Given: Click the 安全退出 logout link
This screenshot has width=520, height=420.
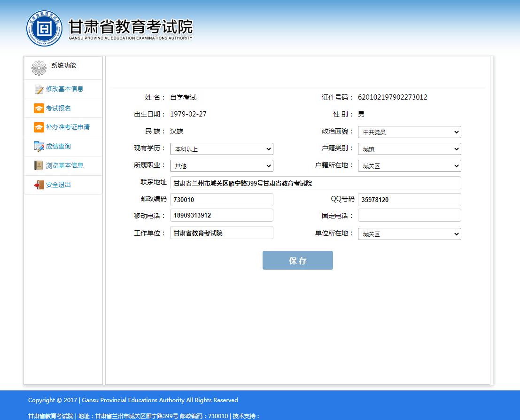Looking at the screenshot, I should pyautogui.click(x=58, y=185).
